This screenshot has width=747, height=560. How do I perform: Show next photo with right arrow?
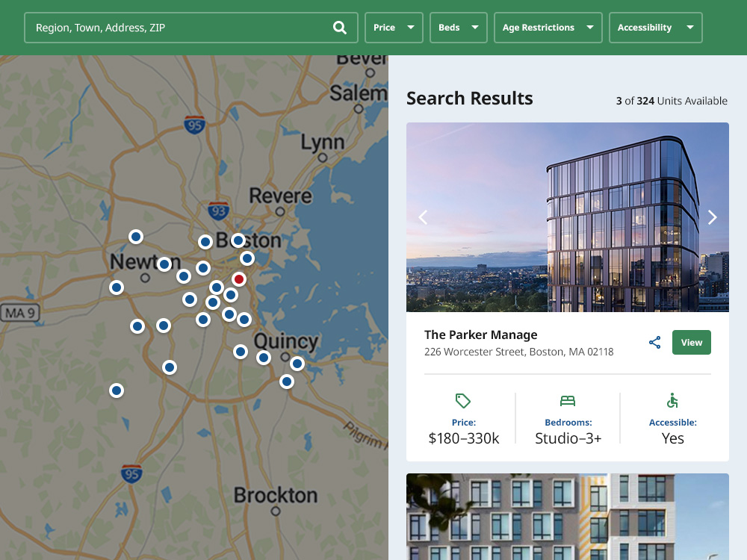coord(712,217)
